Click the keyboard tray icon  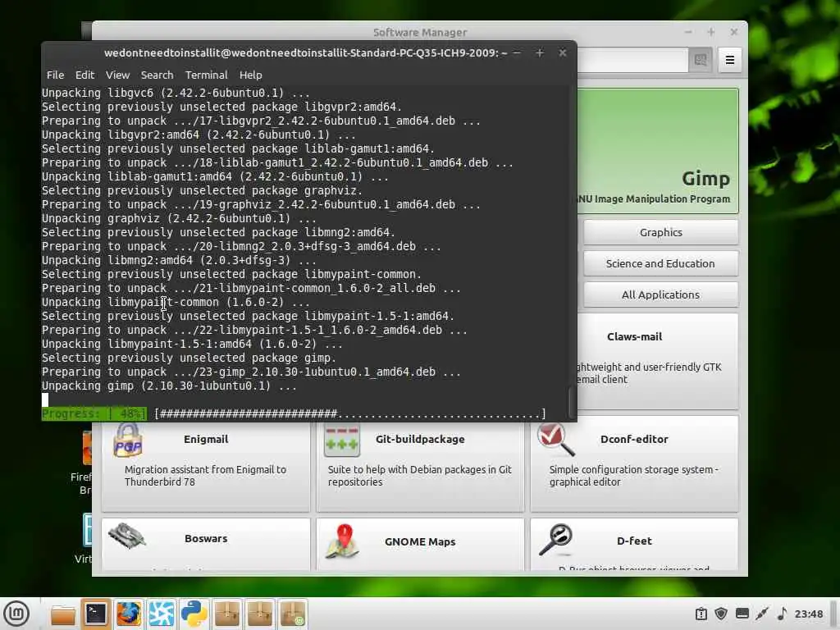tap(742, 614)
